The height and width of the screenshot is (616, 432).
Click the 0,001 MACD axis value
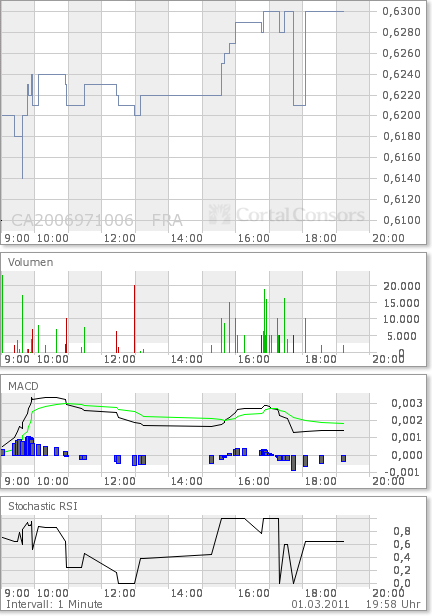coord(407,437)
